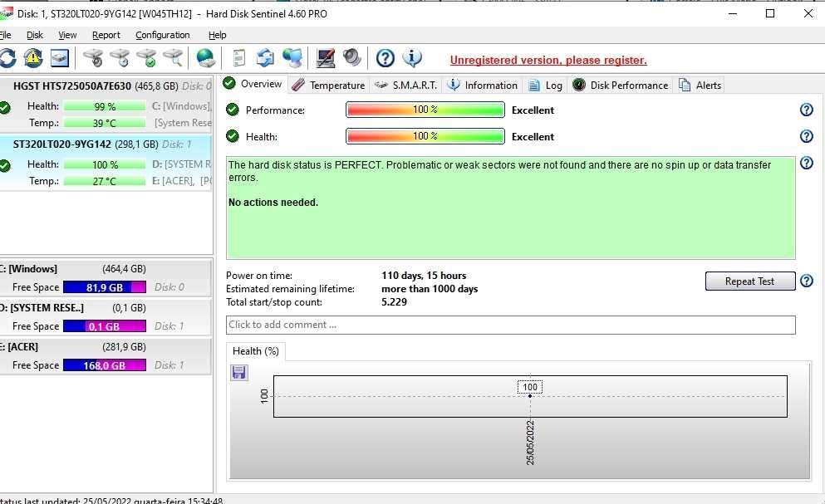Image resolution: width=825 pixels, height=504 pixels.
Task: Switch to the Information tab
Action: click(483, 86)
